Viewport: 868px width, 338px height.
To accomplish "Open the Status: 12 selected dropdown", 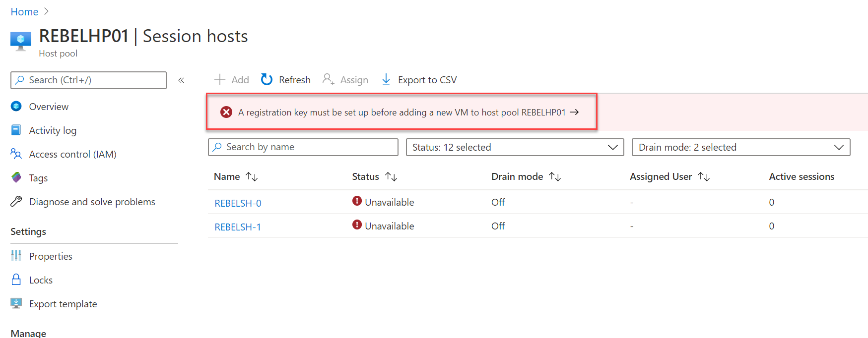I will click(515, 147).
